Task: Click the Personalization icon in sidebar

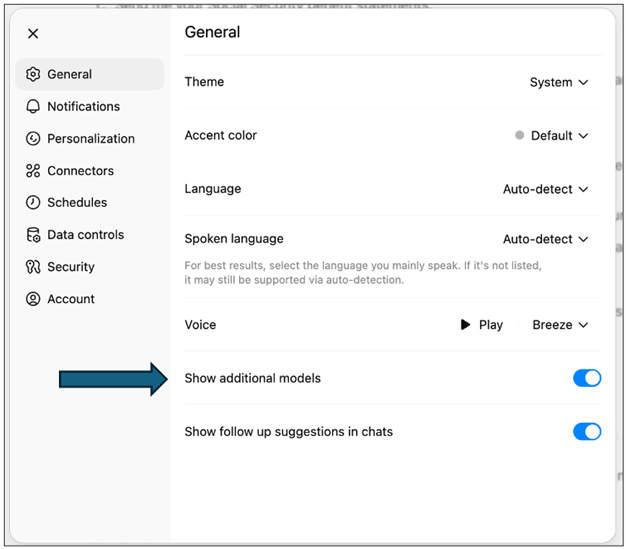Action: click(x=33, y=139)
